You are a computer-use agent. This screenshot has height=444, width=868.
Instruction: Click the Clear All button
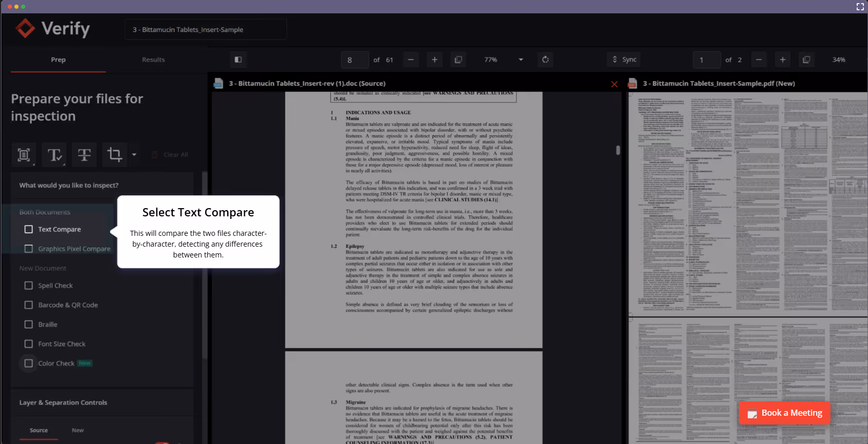[170, 155]
